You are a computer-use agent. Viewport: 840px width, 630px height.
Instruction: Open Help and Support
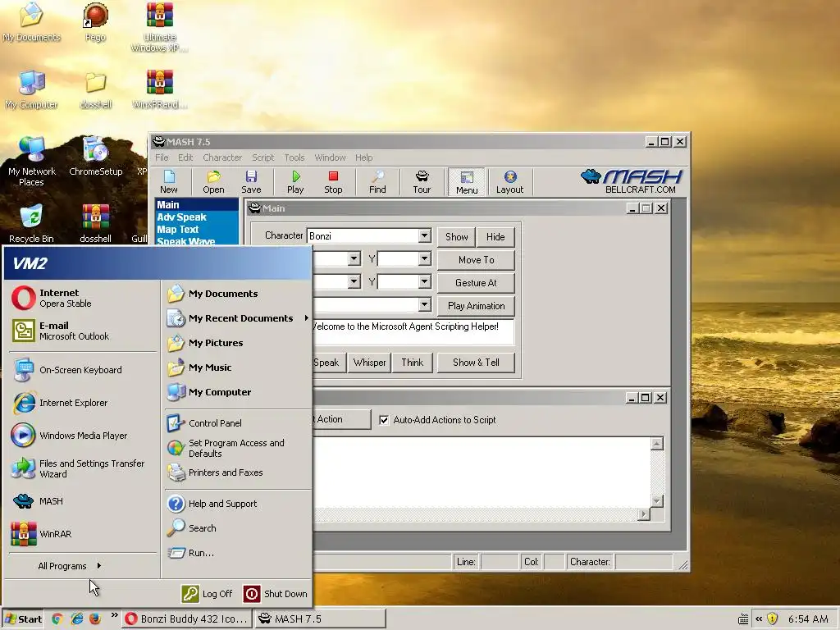238,504
